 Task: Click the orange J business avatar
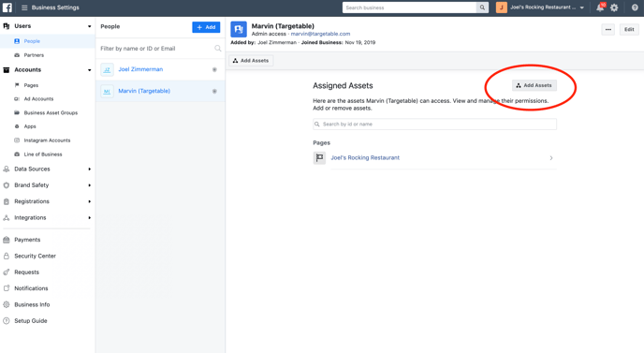[x=502, y=7]
